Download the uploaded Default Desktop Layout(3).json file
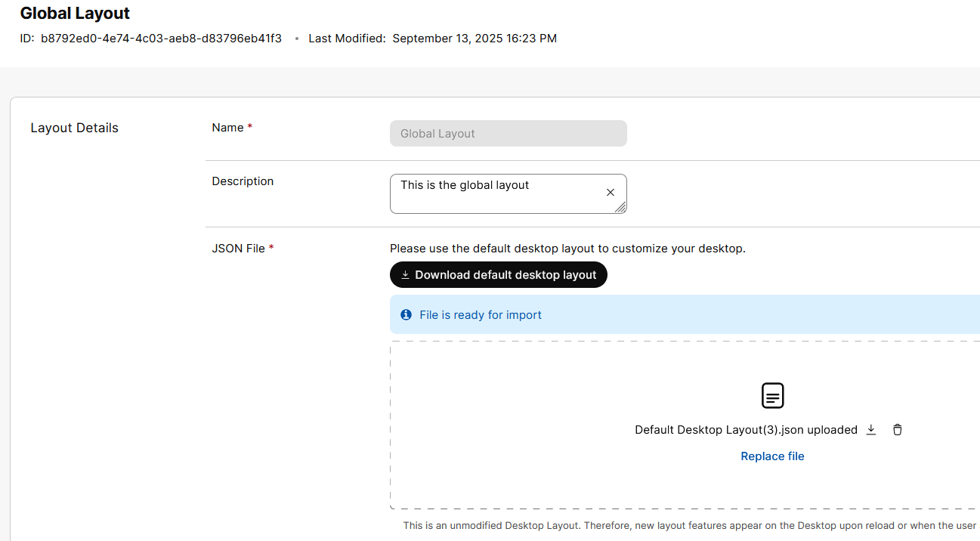 click(x=870, y=430)
